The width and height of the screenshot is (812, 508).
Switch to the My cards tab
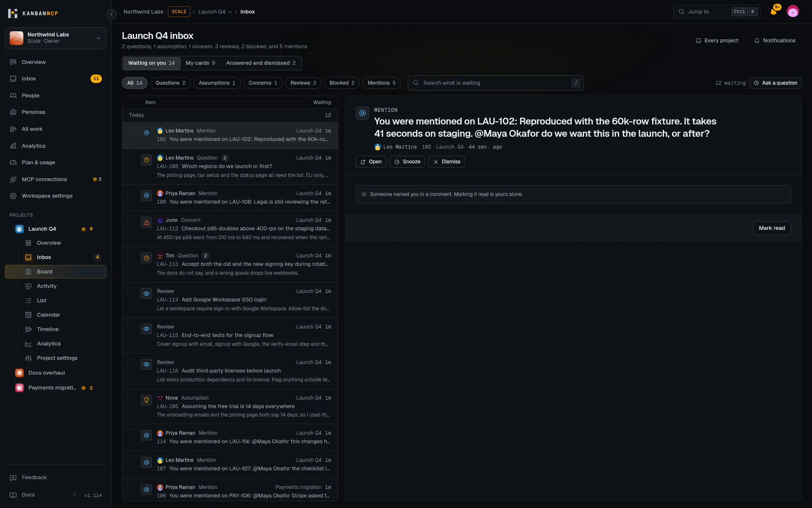[200, 63]
